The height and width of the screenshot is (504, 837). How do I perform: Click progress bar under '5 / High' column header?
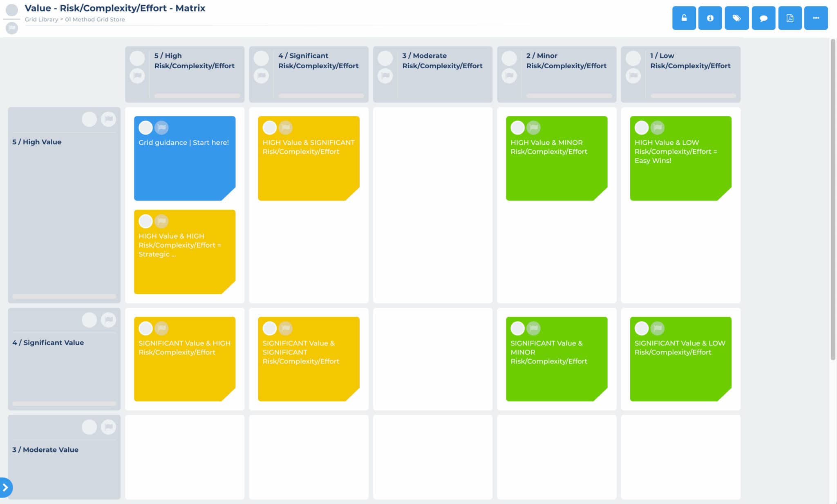click(x=197, y=96)
